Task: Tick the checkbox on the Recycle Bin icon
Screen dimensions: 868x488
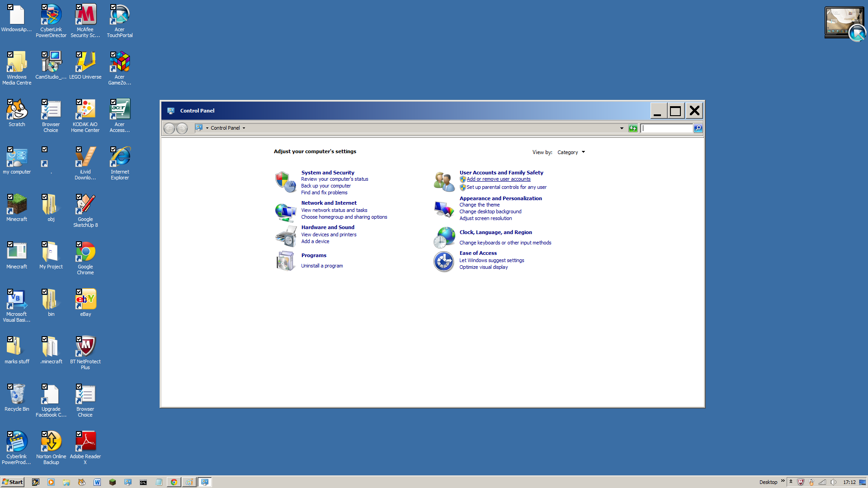Action: point(11,387)
